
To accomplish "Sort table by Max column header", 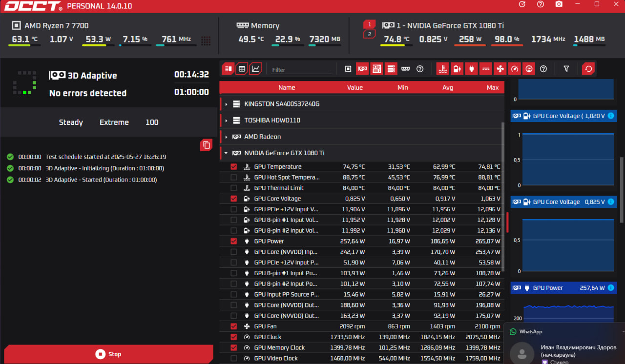I will point(493,87).
